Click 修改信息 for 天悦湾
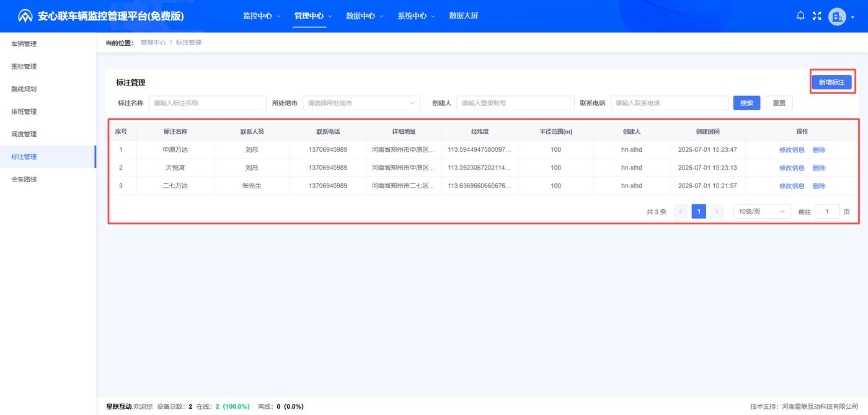This screenshot has width=868, height=415. pyautogui.click(x=792, y=168)
